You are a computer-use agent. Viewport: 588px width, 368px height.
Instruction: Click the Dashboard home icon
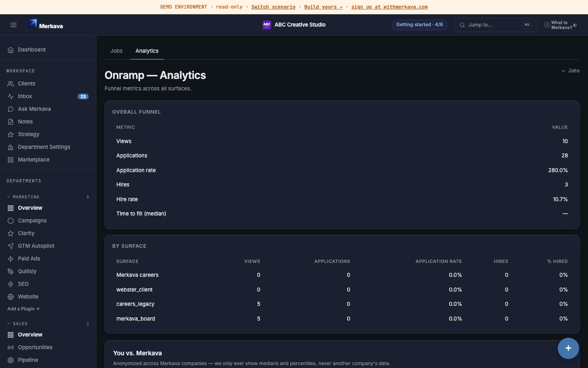click(x=11, y=50)
